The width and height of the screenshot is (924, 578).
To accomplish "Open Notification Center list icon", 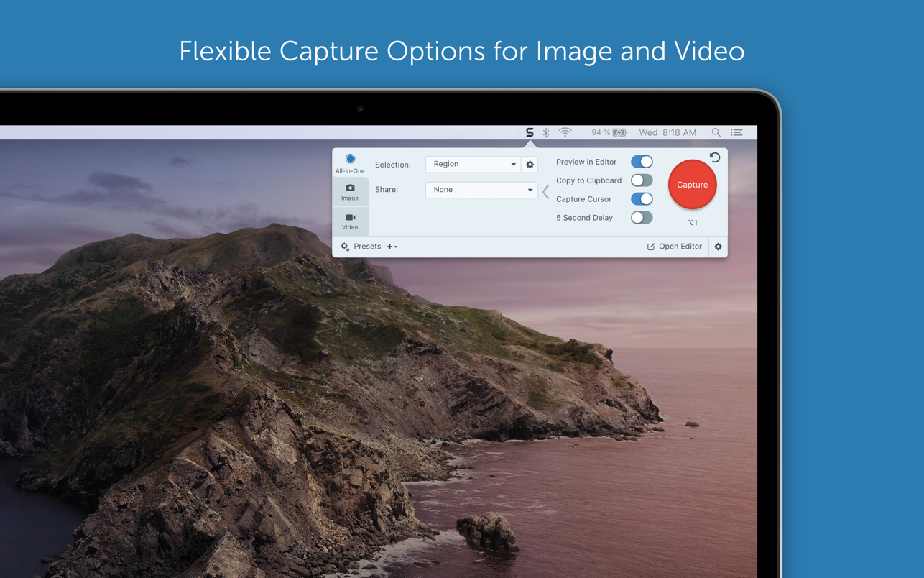I will tap(736, 132).
